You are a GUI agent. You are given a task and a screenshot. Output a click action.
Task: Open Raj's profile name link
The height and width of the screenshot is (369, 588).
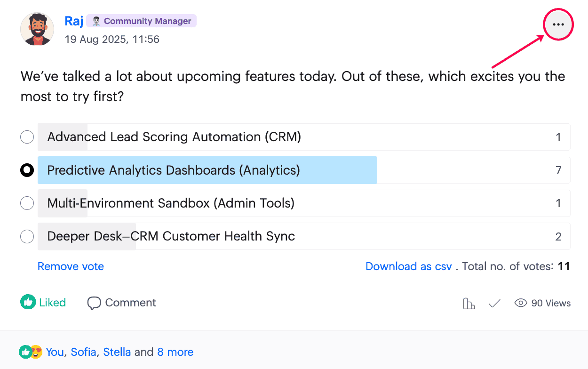click(x=74, y=21)
